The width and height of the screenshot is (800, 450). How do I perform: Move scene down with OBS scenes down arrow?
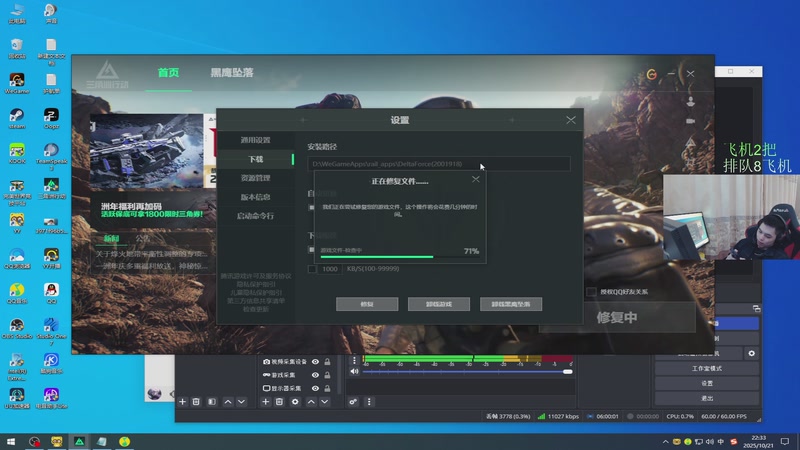tap(241, 402)
